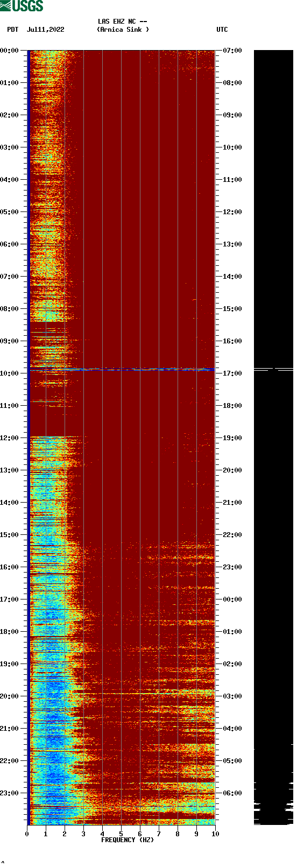
Task: Click the frequency axis value 3
Action: click(x=83, y=834)
